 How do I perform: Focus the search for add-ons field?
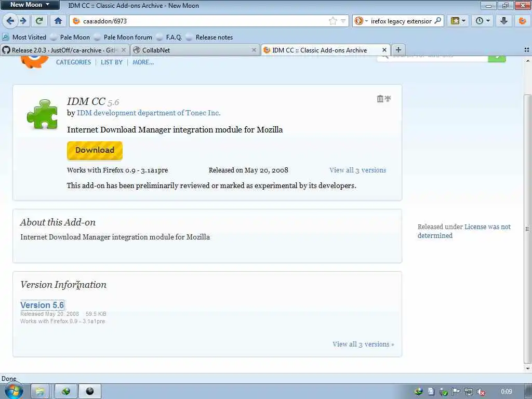(x=433, y=58)
